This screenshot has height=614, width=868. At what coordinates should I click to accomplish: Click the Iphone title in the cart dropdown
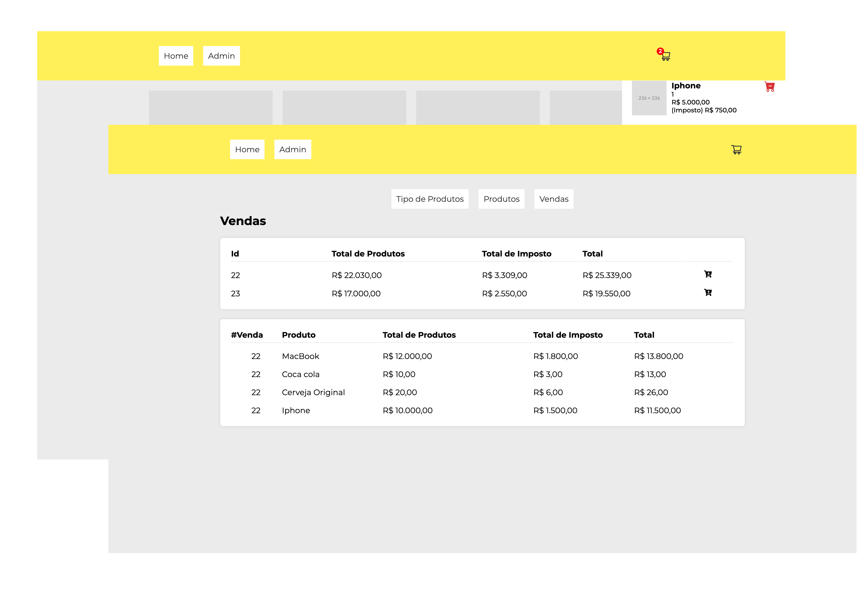click(x=686, y=86)
